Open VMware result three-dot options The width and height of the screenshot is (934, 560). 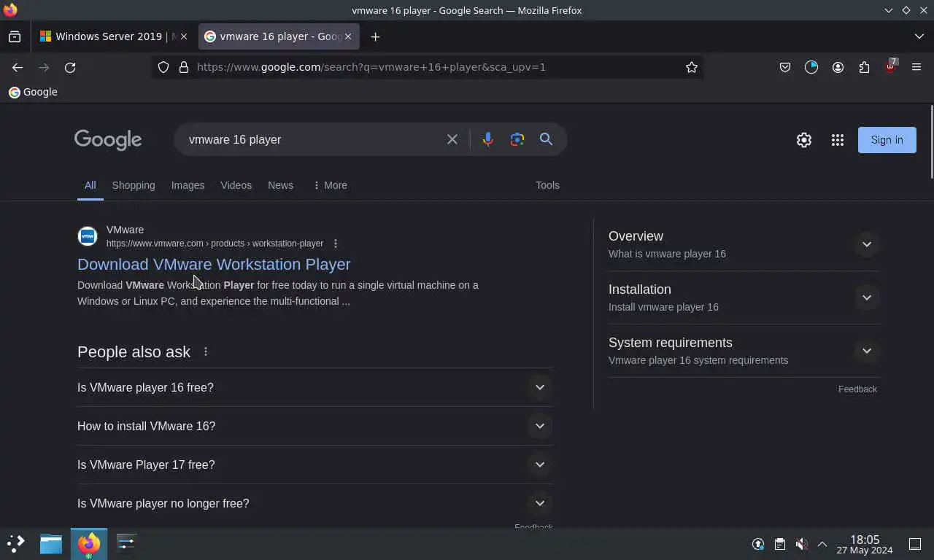pos(336,244)
